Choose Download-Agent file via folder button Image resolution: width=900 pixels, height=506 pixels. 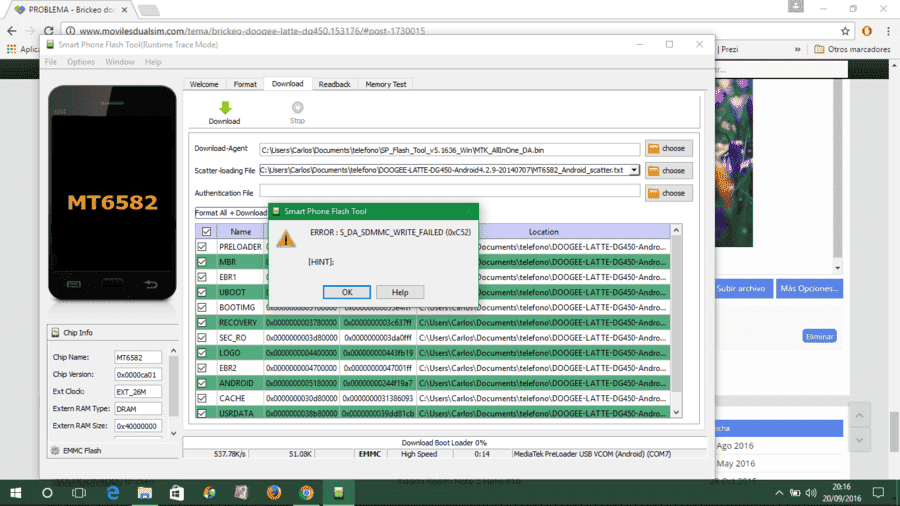669,149
